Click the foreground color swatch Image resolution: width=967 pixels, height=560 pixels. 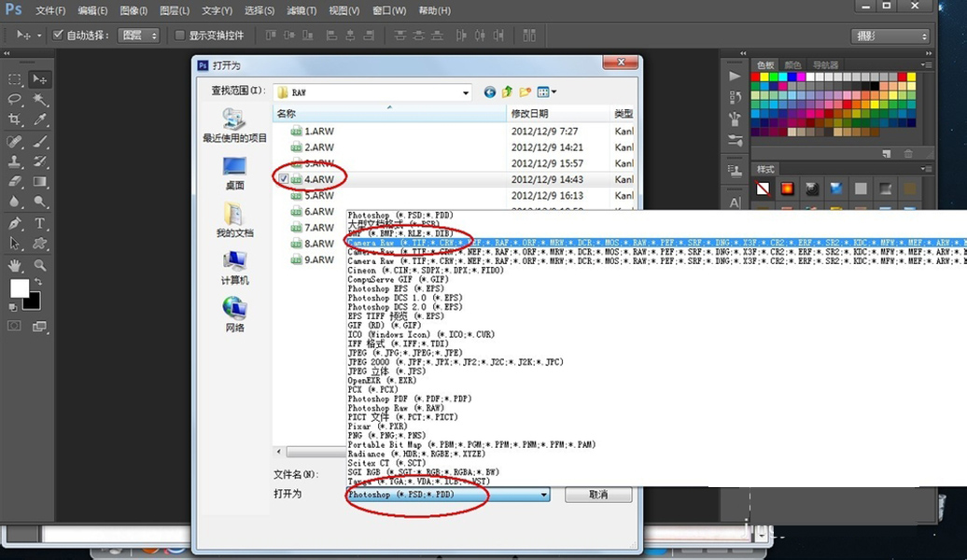tap(19, 288)
